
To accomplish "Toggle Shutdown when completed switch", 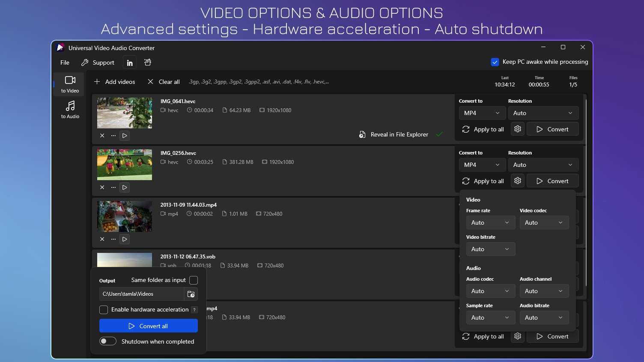I will [108, 341].
